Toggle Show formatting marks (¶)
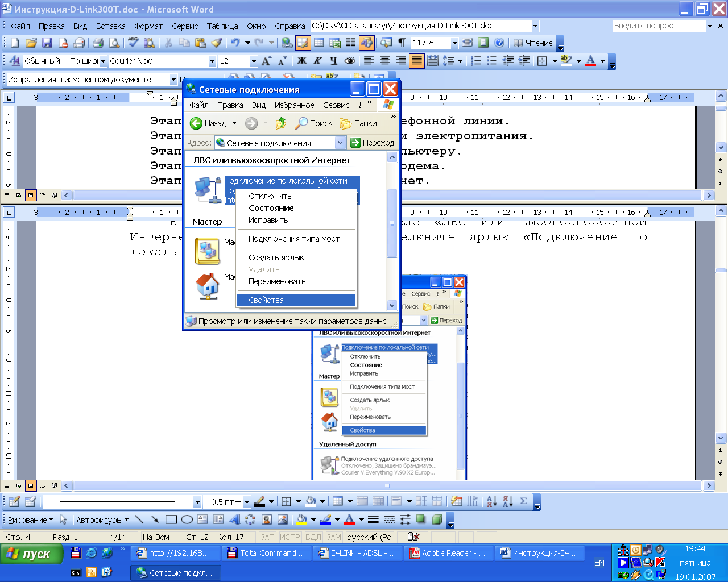The image size is (728, 582). click(402, 43)
